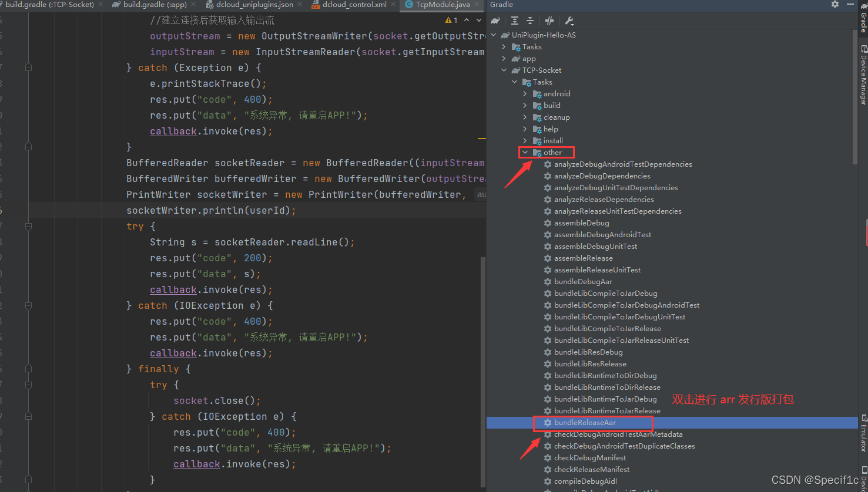Open the Gradle side tab

pos(863,18)
